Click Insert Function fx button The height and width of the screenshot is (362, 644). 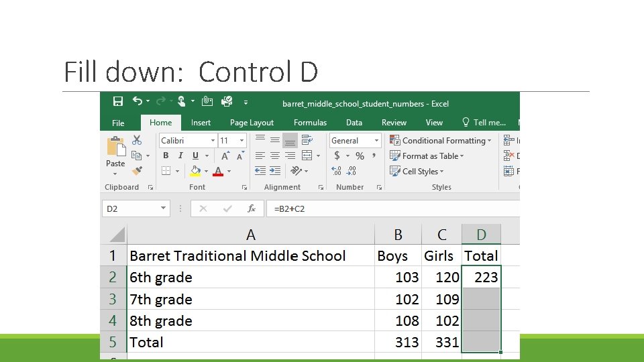[252, 208]
